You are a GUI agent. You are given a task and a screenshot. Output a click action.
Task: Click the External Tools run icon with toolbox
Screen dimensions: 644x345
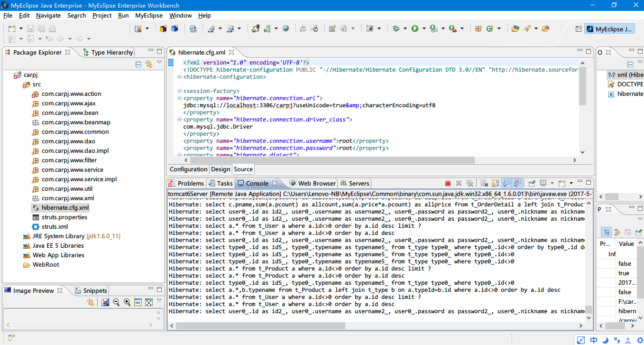point(452,29)
